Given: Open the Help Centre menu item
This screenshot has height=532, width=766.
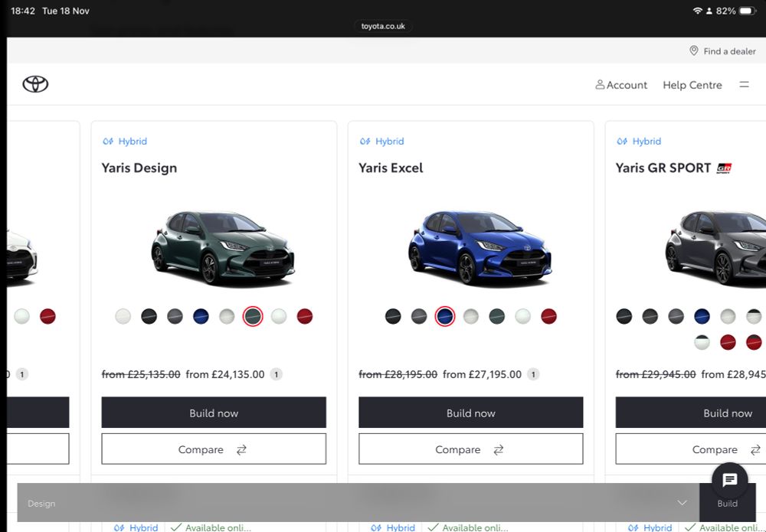Looking at the screenshot, I should click(692, 85).
